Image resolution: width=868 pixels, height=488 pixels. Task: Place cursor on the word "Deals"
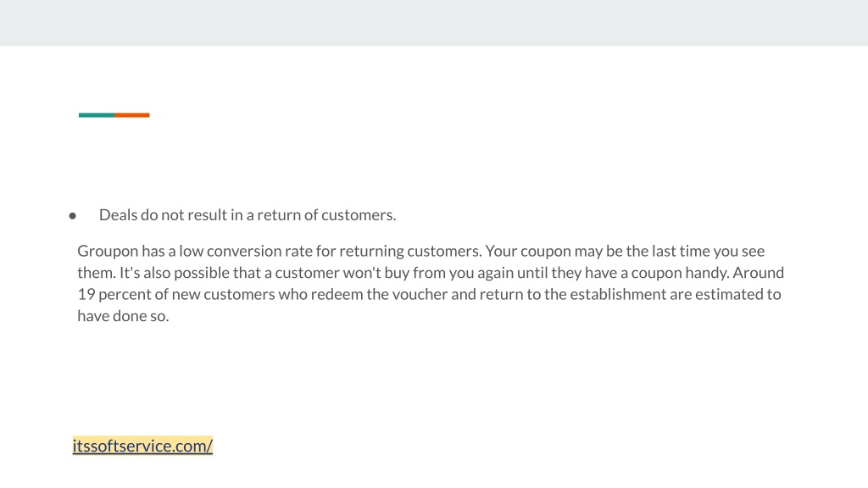coord(118,214)
